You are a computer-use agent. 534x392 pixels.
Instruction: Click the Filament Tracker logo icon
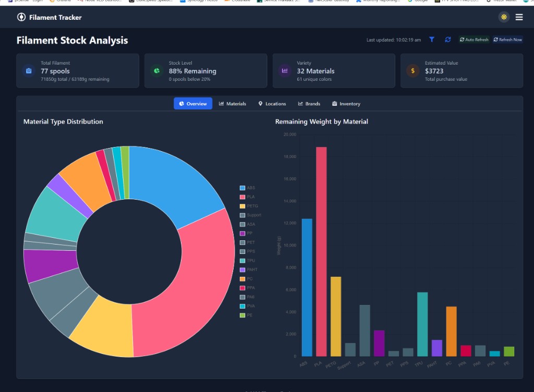21,17
